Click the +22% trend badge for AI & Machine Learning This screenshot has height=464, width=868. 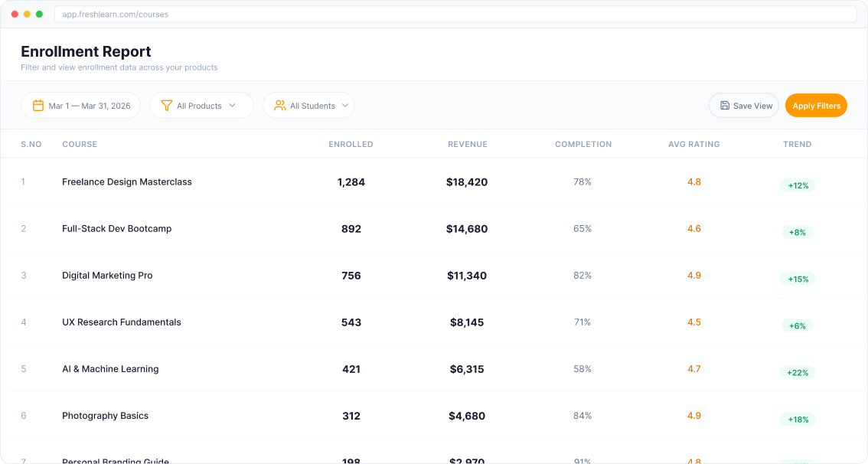click(797, 372)
